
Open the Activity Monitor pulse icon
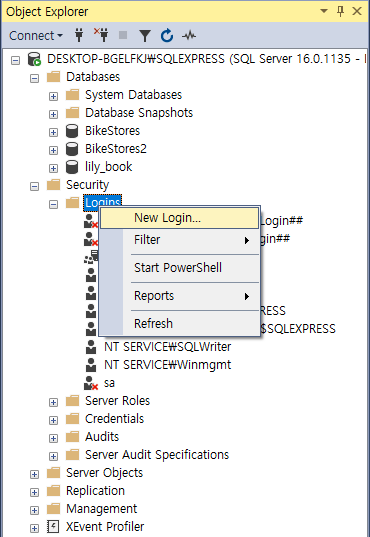tap(189, 35)
